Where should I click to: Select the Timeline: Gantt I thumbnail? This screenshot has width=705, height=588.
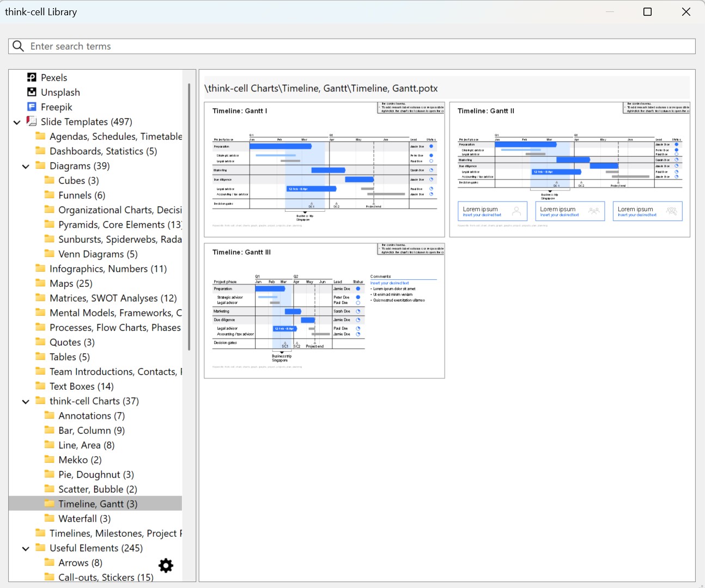click(x=324, y=169)
